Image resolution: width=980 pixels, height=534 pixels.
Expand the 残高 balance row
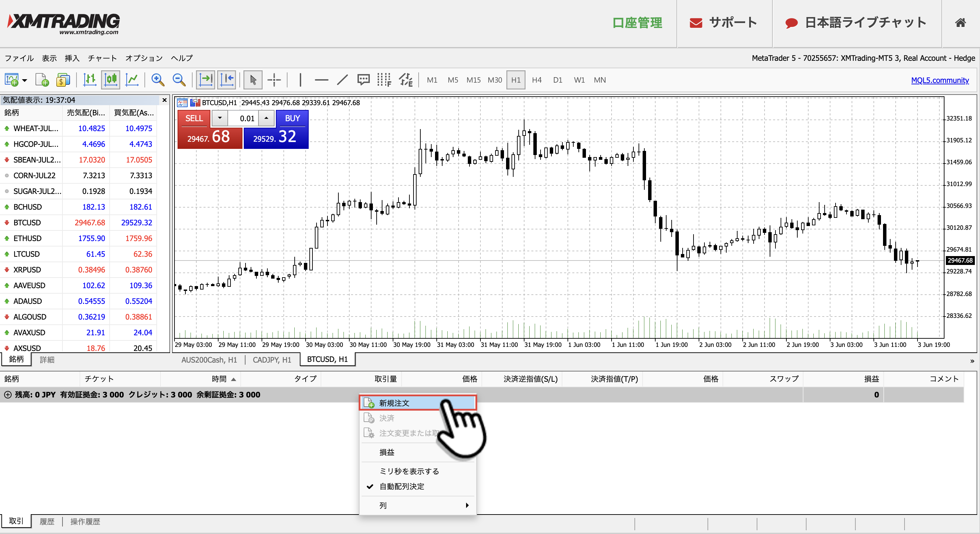pyautogui.click(x=8, y=395)
